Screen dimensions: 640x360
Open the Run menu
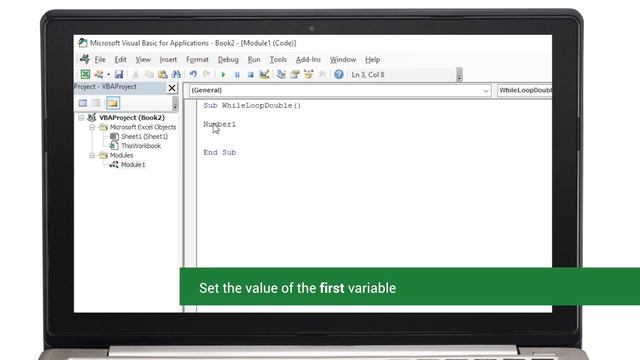coord(254,60)
